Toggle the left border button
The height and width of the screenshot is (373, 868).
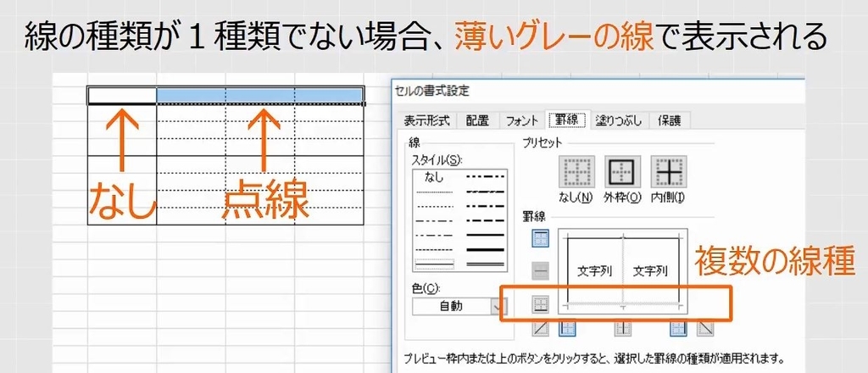(568, 329)
